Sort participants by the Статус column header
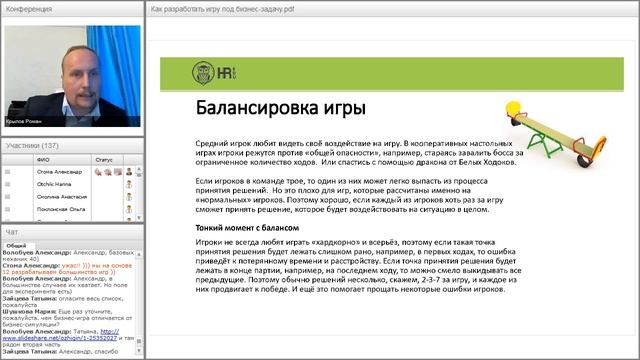 pyautogui.click(x=107, y=160)
